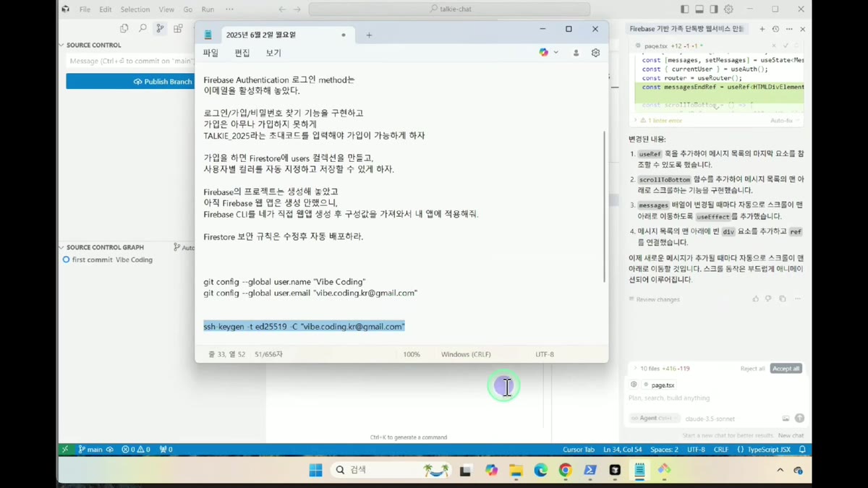Toggle Cursor secondary side bar layout icon
Viewport: 868px width, 488px height.
point(714,9)
